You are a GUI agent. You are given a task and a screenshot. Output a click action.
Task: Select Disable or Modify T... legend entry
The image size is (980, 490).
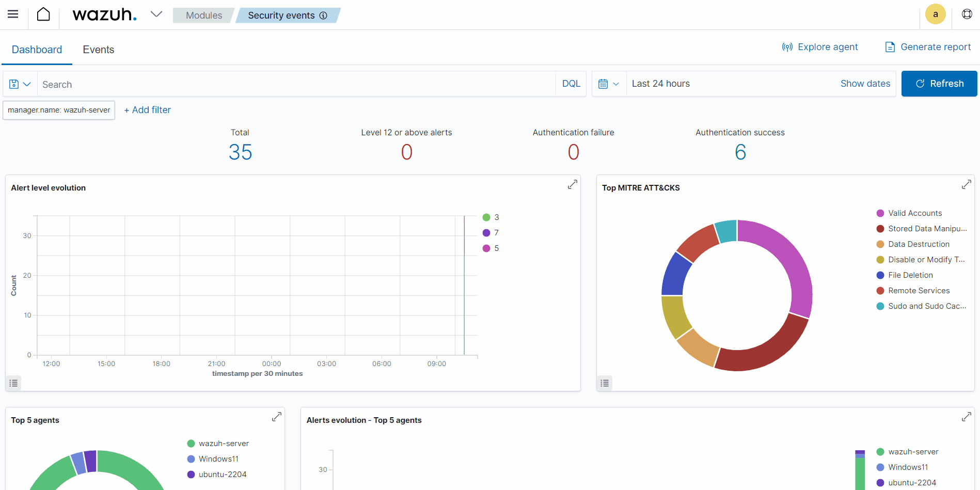922,260
